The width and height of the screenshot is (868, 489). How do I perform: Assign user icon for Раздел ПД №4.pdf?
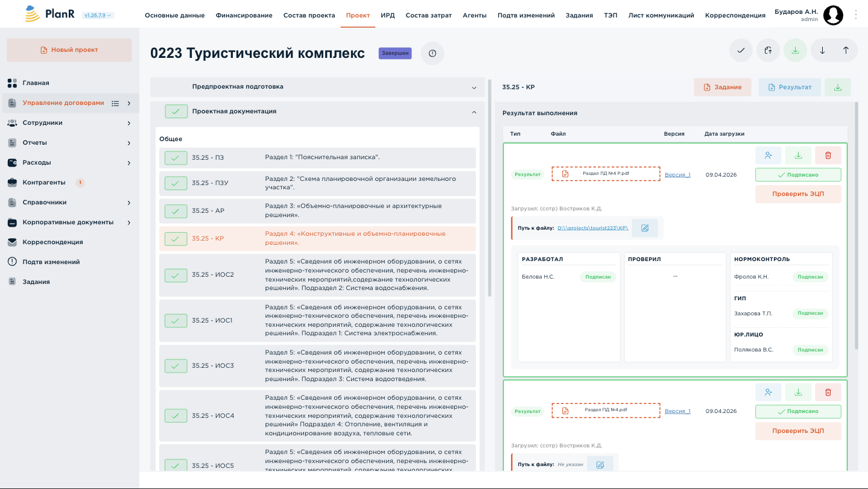point(768,393)
